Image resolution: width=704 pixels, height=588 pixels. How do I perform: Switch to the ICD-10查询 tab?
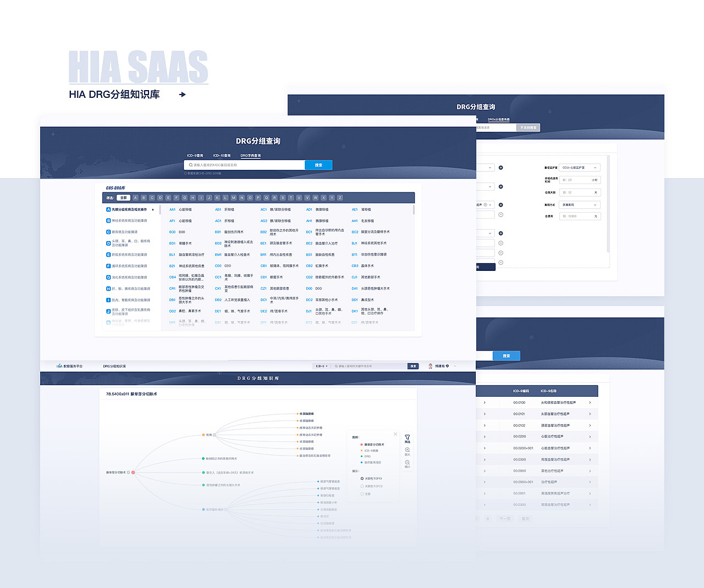(222, 156)
